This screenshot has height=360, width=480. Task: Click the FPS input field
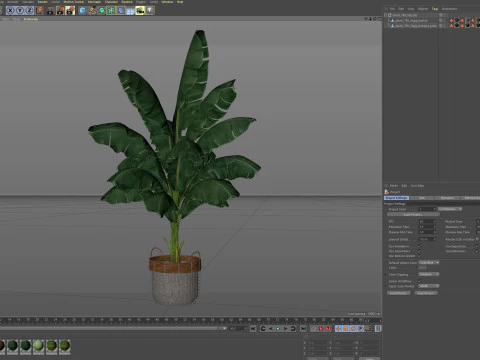(x=427, y=221)
